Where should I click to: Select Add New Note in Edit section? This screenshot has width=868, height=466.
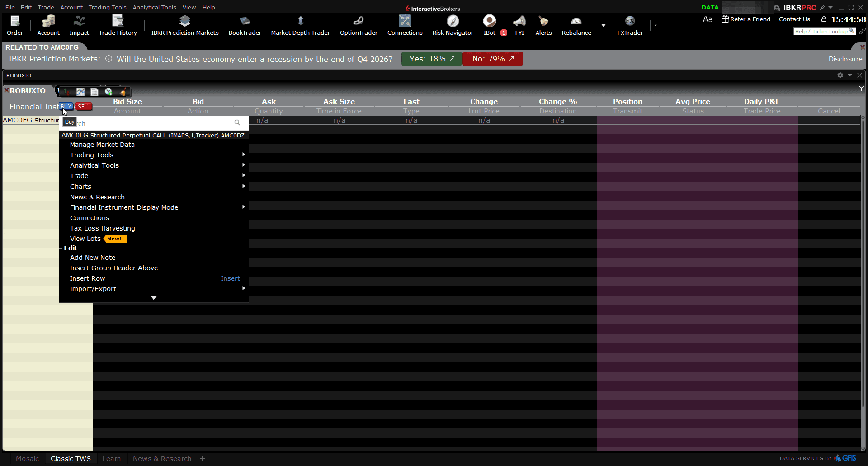[x=154, y=258]
